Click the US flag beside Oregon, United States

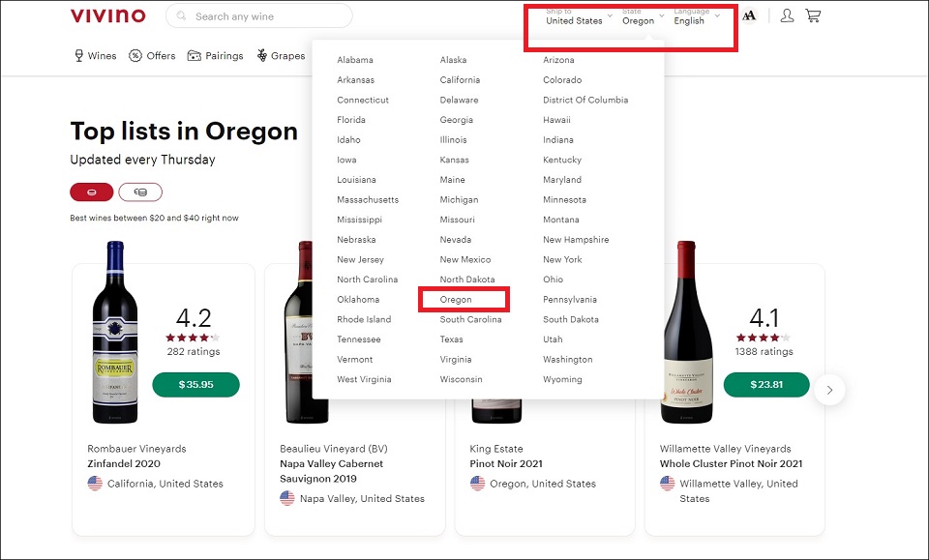tap(477, 483)
